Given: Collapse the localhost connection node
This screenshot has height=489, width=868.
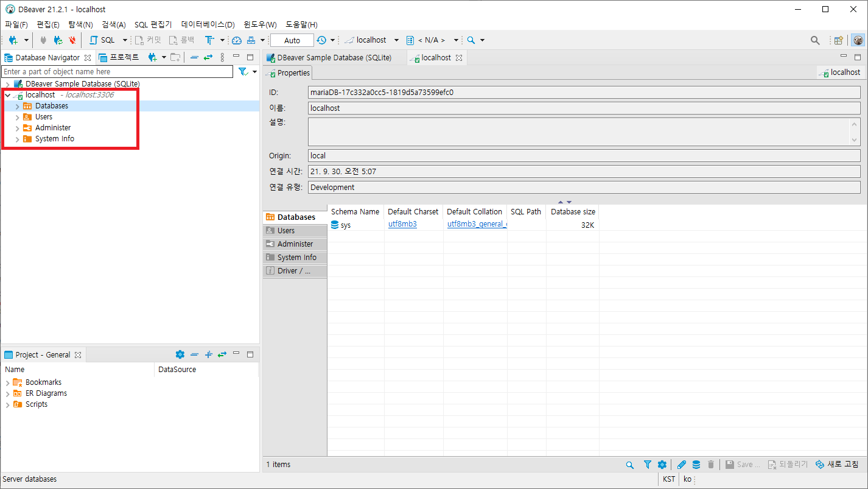Looking at the screenshot, I should pos(7,95).
